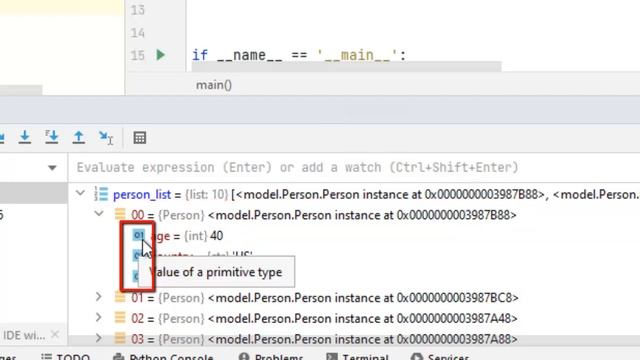Click the 01 Person object icon
Image resolution: width=640 pixels, height=360 pixels.
(x=120, y=297)
